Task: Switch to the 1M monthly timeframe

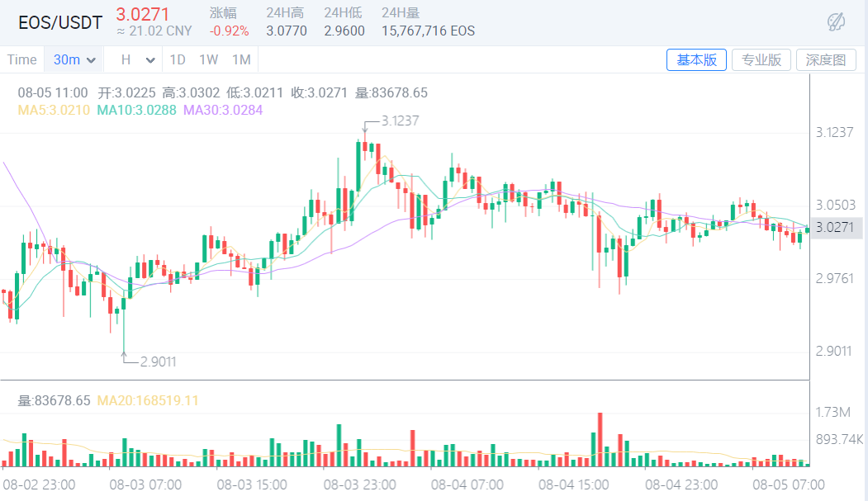Action: click(241, 59)
